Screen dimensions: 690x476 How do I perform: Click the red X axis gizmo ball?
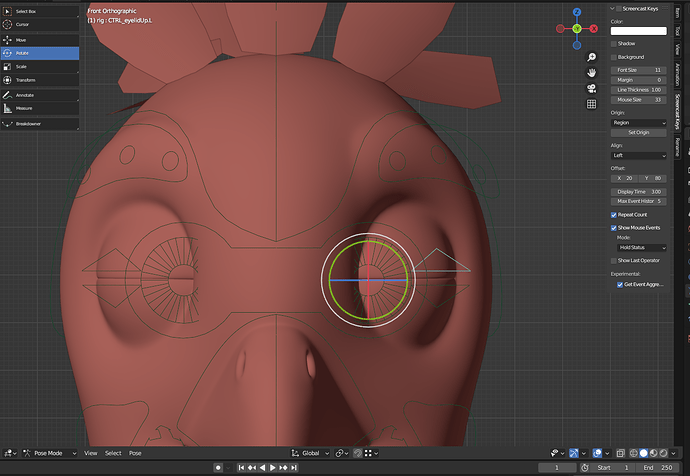tap(594, 29)
